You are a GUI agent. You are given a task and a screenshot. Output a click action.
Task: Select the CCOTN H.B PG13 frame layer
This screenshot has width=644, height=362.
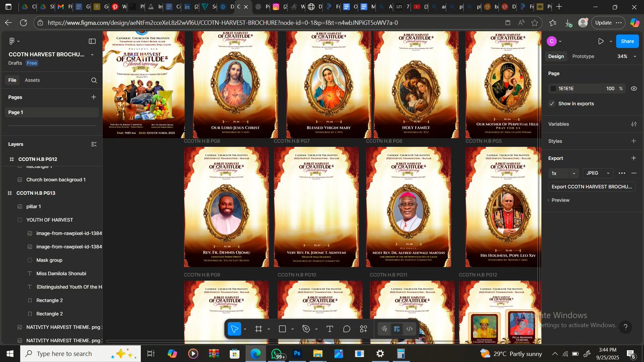coord(52,193)
